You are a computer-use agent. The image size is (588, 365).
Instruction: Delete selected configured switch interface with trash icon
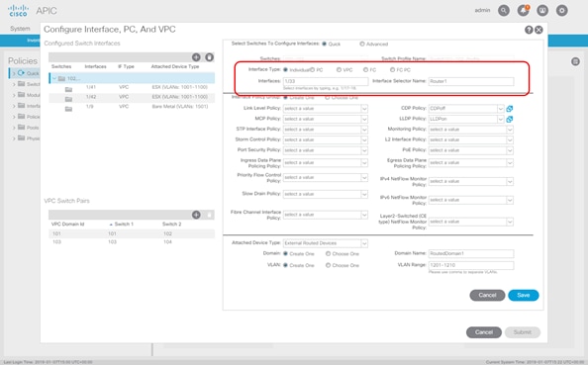point(209,57)
